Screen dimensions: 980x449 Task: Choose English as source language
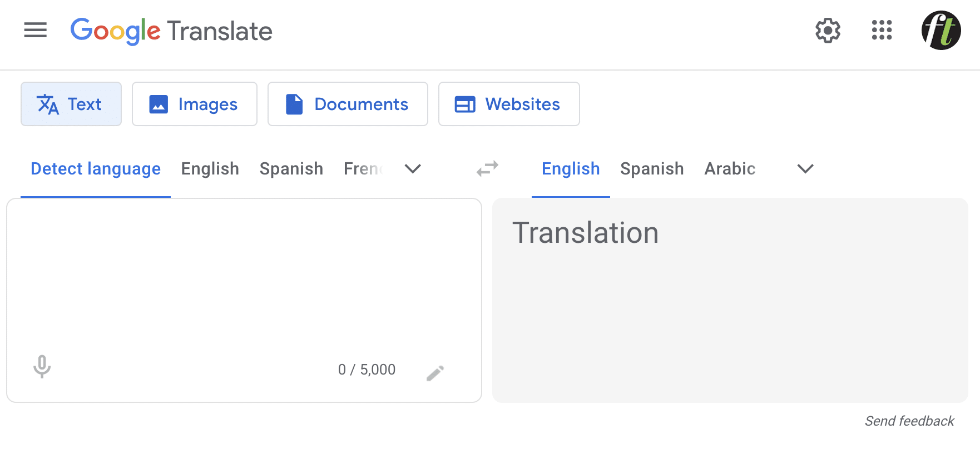210,169
